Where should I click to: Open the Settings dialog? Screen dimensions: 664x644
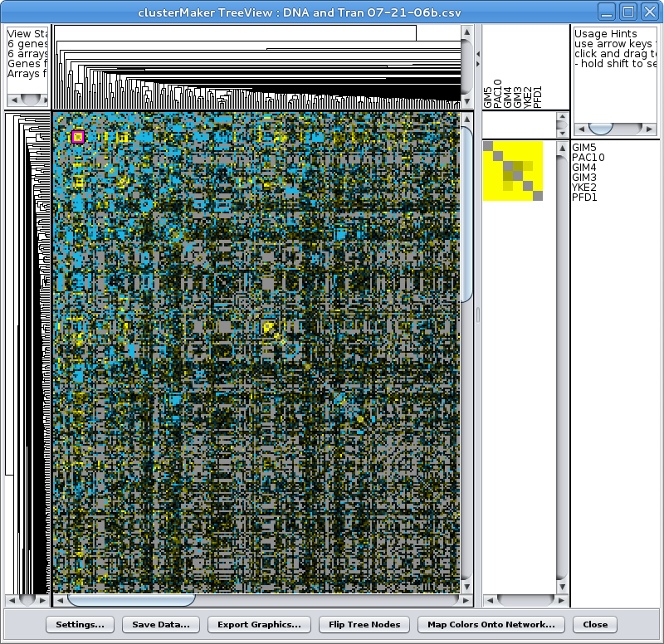(80, 624)
